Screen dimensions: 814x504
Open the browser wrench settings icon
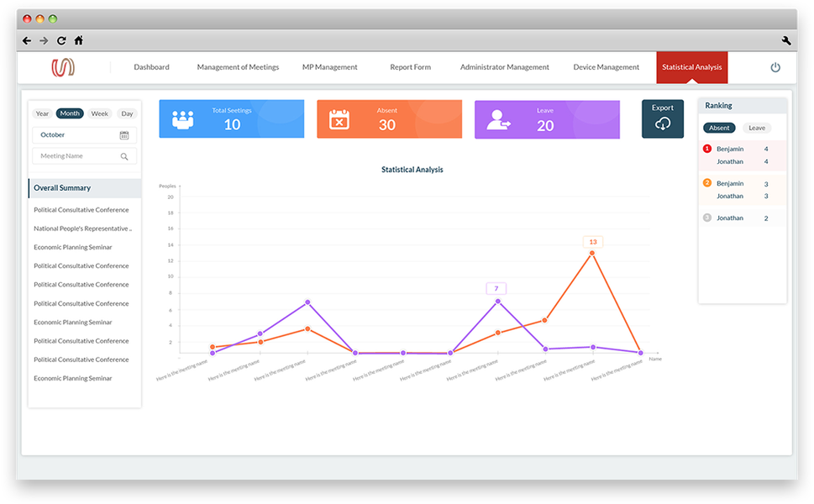(786, 40)
